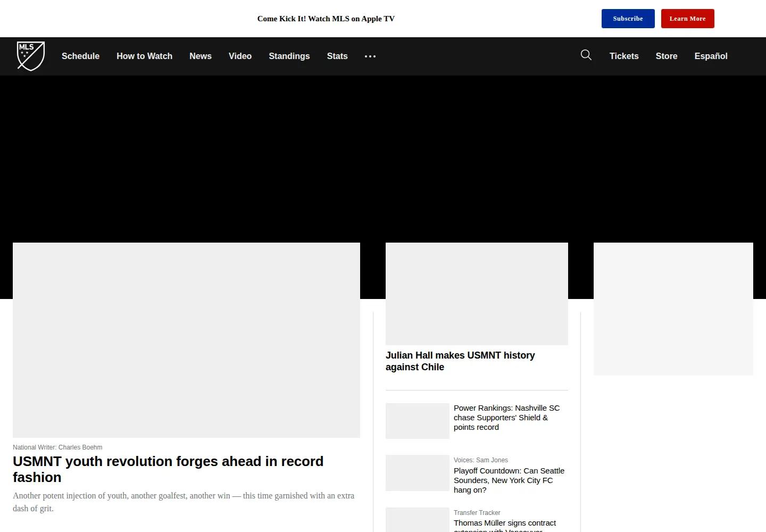This screenshot has width=766, height=532.
Task: Go to How to Watch
Action: 144,56
